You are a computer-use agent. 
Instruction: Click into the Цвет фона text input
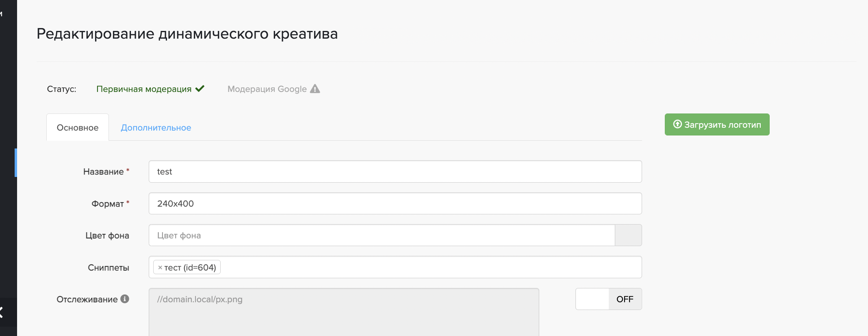click(x=382, y=235)
